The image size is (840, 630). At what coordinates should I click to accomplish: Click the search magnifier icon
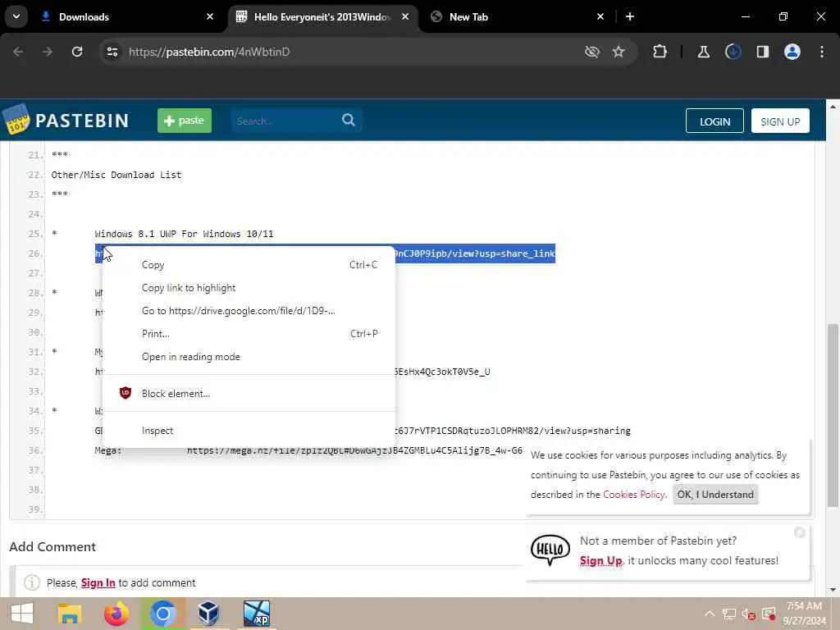(349, 120)
